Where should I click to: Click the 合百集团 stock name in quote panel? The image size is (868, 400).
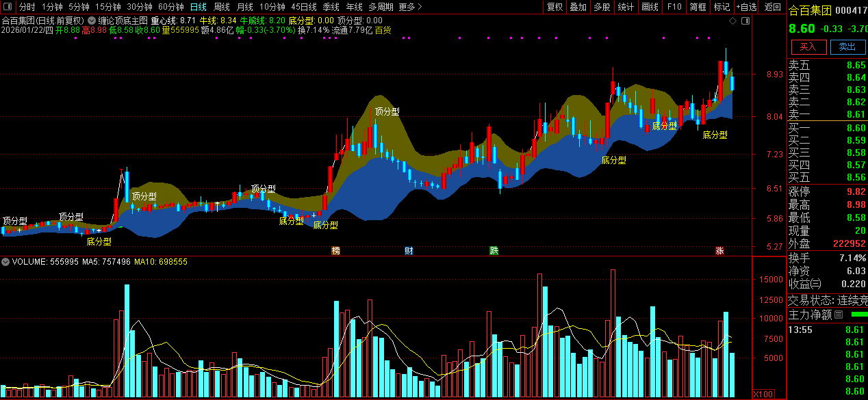[810, 10]
